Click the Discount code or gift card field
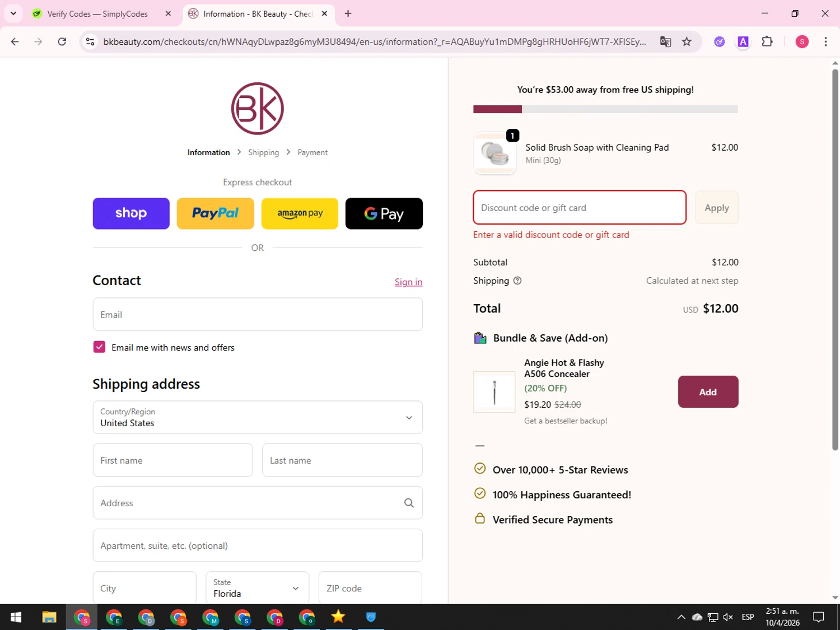 (x=580, y=207)
